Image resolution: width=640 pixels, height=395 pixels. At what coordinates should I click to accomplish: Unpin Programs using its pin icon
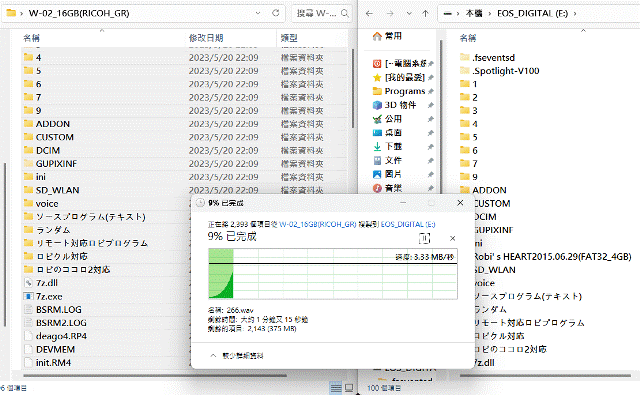click(431, 91)
